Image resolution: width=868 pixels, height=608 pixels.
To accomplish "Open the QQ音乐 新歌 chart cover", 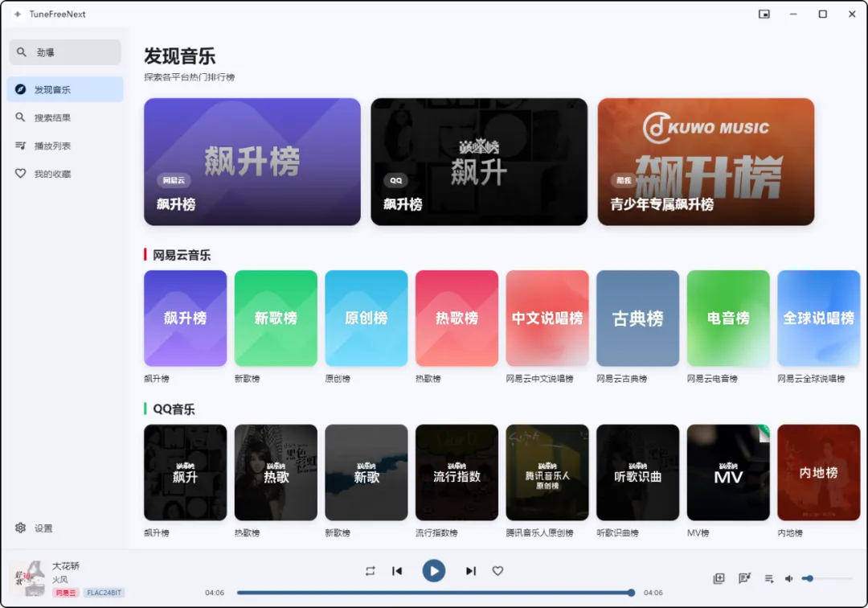I will point(366,472).
